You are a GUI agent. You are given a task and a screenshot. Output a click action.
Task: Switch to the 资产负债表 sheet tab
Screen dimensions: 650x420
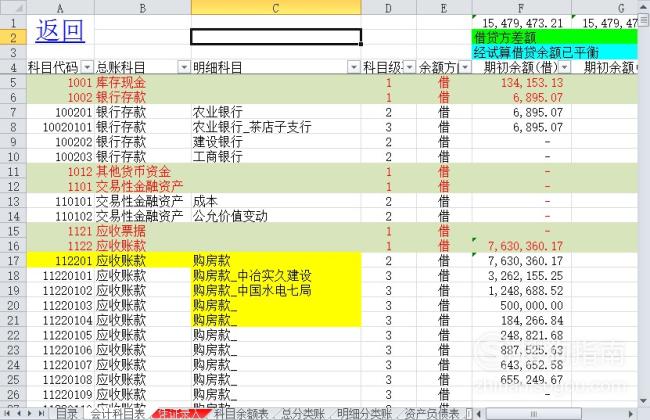pos(432,413)
